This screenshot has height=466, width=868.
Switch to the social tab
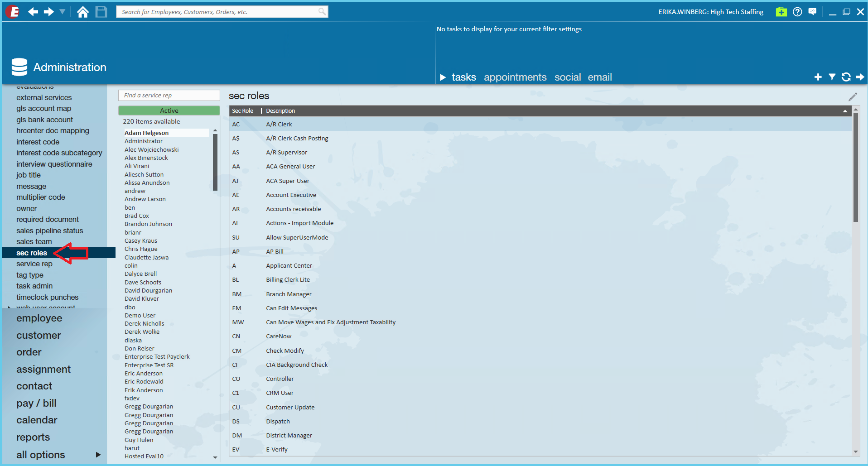point(568,77)
